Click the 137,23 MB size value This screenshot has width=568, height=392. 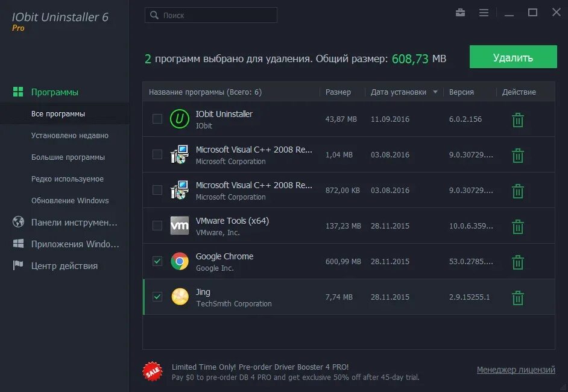point(343,226)
